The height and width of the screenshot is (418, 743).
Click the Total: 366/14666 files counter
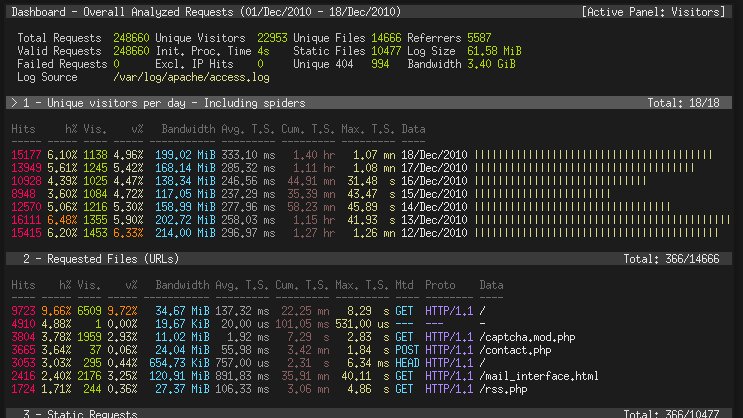click(671, 259)
